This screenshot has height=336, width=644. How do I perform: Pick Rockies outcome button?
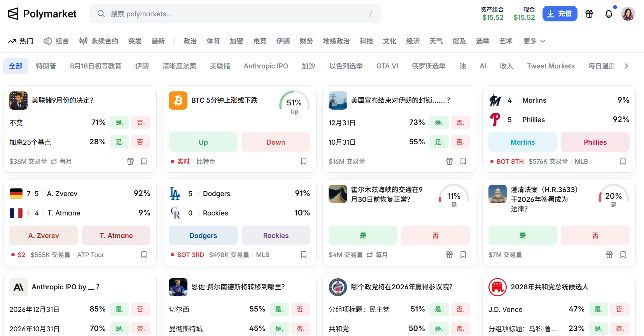point(276,235)
